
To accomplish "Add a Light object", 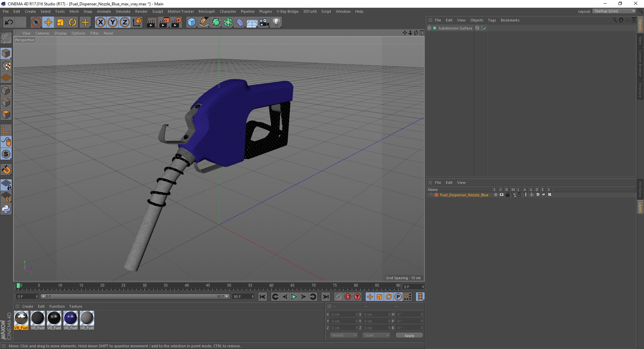I will tap(276, 22).
